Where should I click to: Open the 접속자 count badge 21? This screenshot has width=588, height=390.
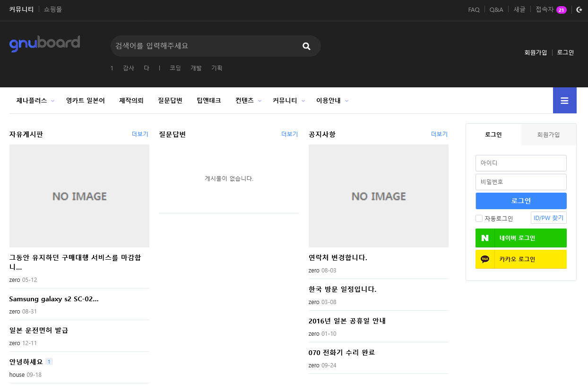[x=561, y=10]
